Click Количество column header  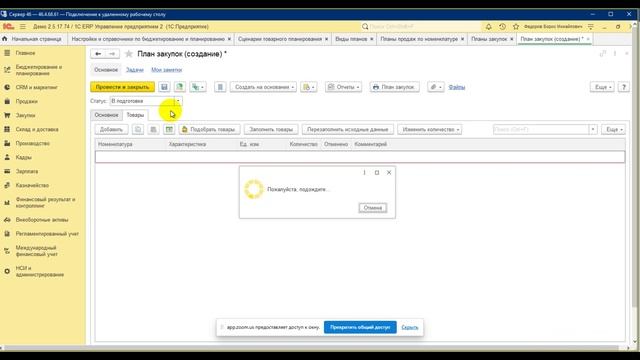tap(303, 144)
